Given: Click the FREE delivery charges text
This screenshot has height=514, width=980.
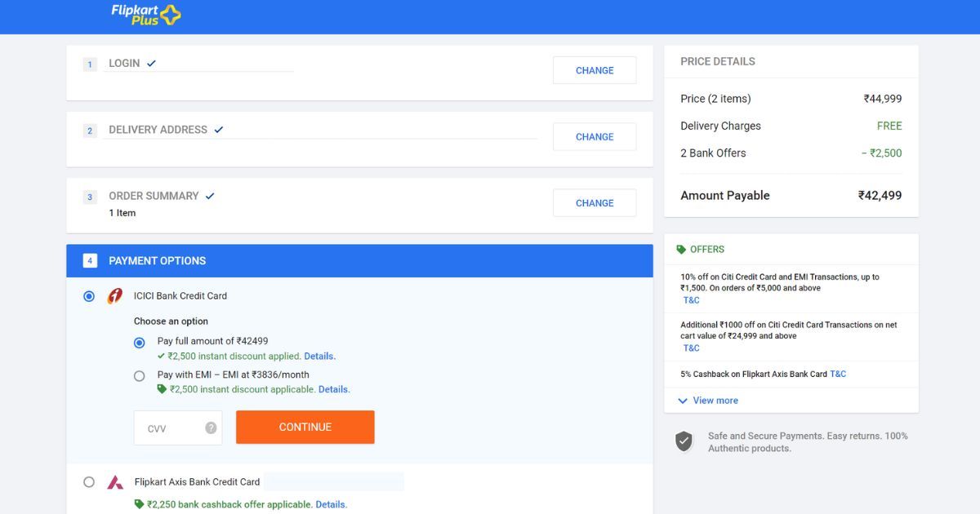Looking at the screenshot, I should [x=889, y=126].
